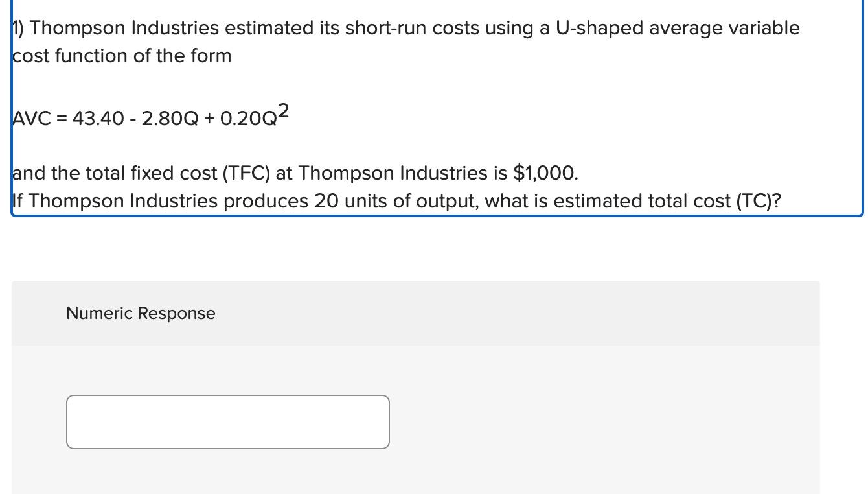This screenshot has height=494, width=868.
Task: Select the 2.80Q term
Action: (x=168, y=119)
